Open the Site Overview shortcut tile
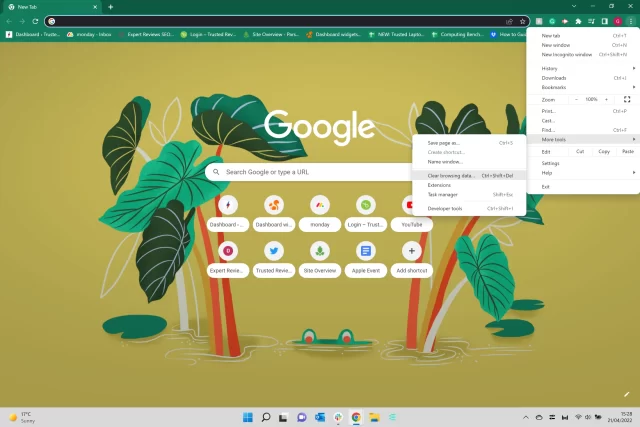 click(320, 259)
